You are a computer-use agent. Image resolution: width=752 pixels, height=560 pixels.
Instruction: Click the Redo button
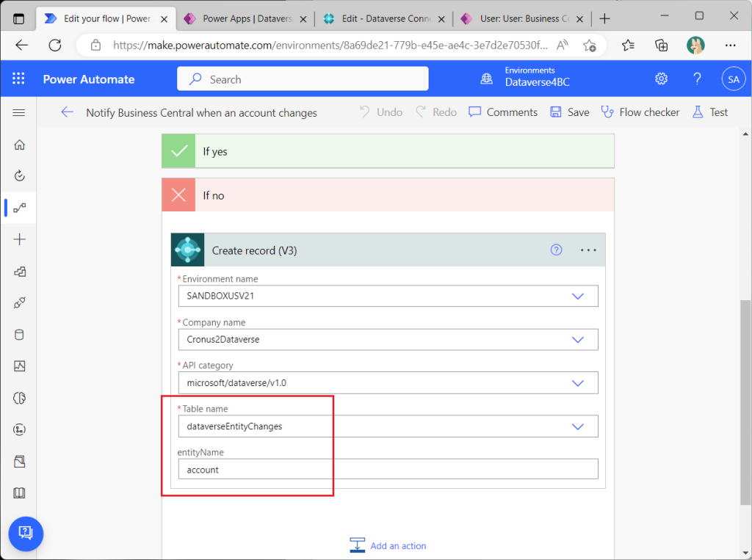point(436,112)
